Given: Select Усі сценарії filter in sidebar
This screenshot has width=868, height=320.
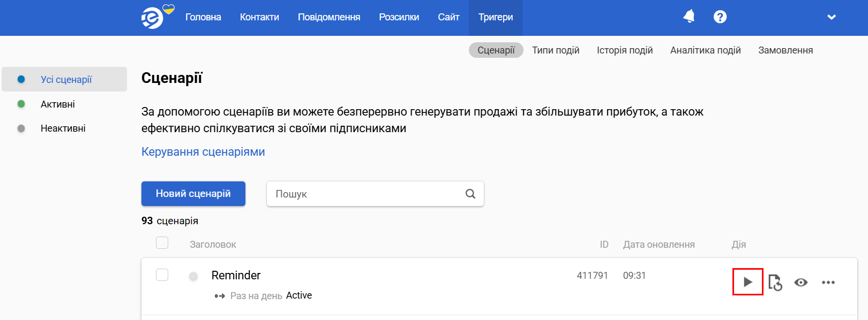Looking at the screenshot, I should coord(64,79).
